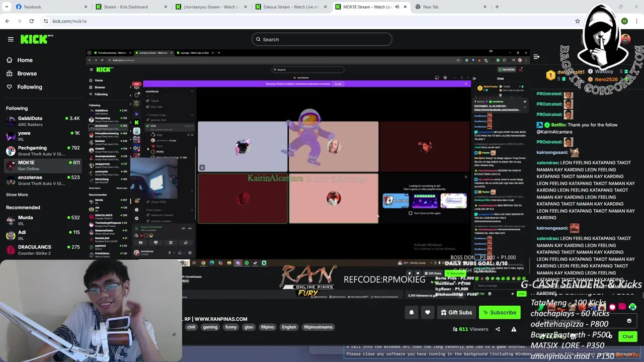Close the Facebook browser tab
Image resolution: width=644 pixels, height=362 pixels.
coord(86,7)
